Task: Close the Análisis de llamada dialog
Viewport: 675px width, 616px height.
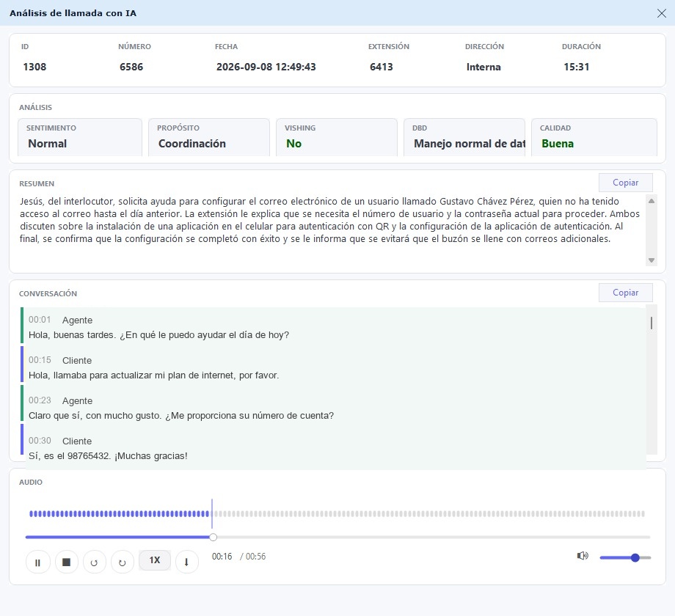Action: (x=662, y=13)
